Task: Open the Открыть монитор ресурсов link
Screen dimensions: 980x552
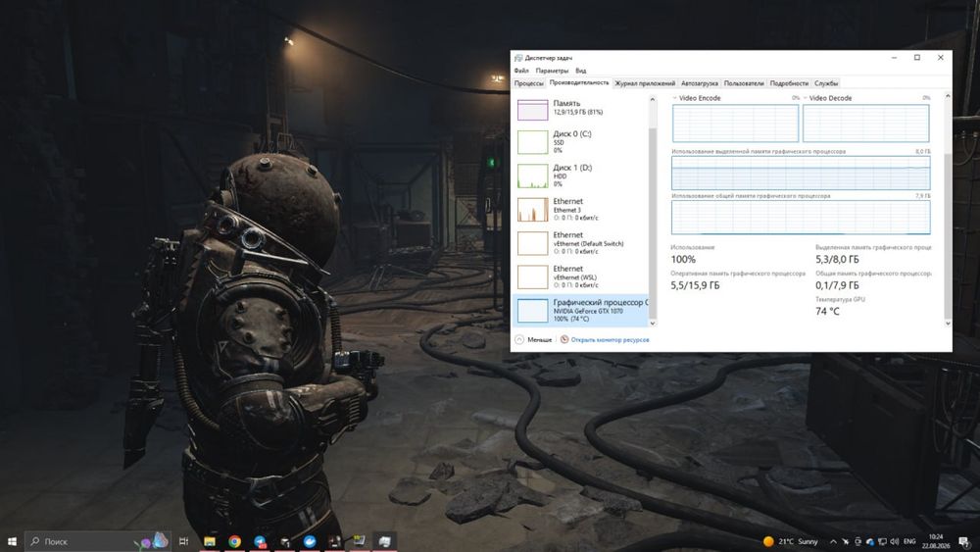Action: 610,340
